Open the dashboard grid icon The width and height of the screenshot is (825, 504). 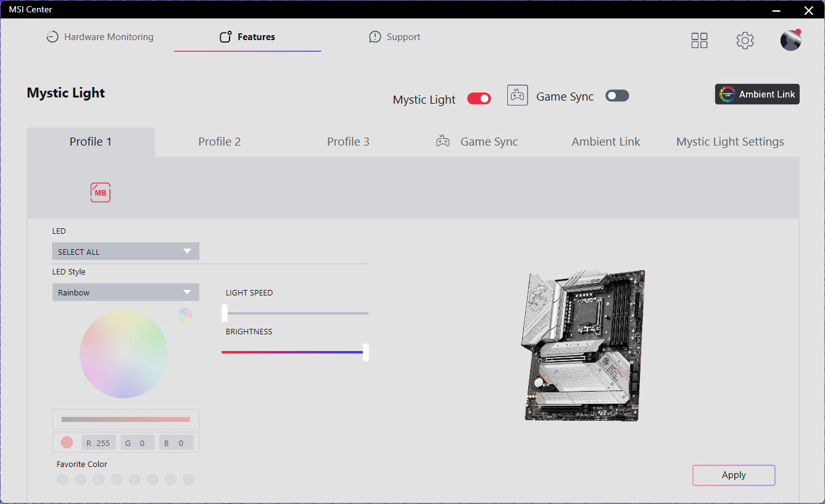(699, 39)
